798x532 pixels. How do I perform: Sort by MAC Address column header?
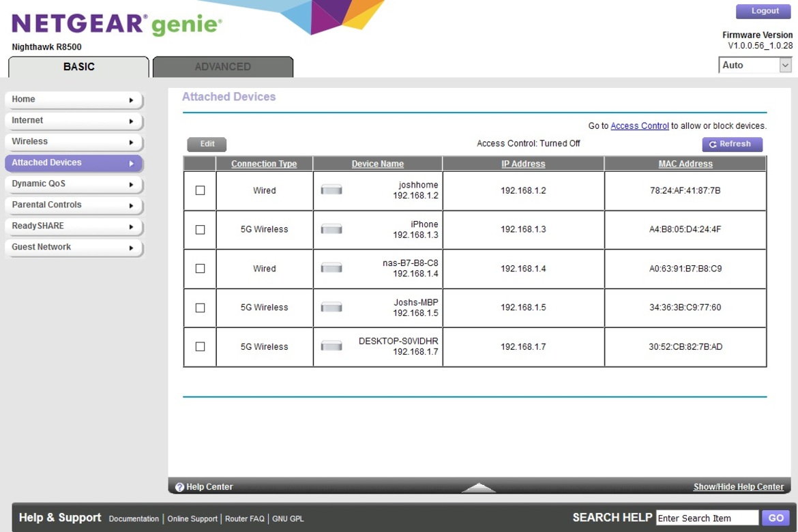coord(685,164)
